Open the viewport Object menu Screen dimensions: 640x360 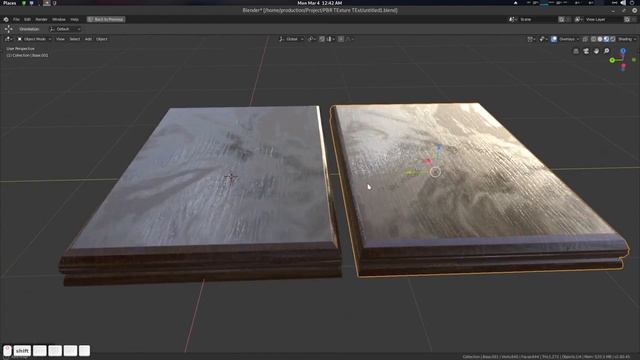click(102, 39)
